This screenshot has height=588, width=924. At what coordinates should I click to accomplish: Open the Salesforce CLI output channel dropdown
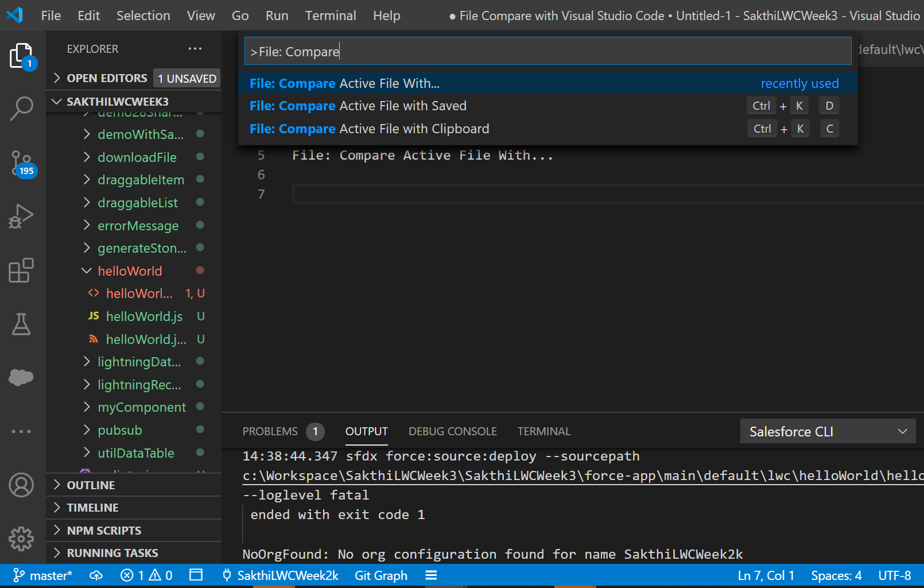828,432
